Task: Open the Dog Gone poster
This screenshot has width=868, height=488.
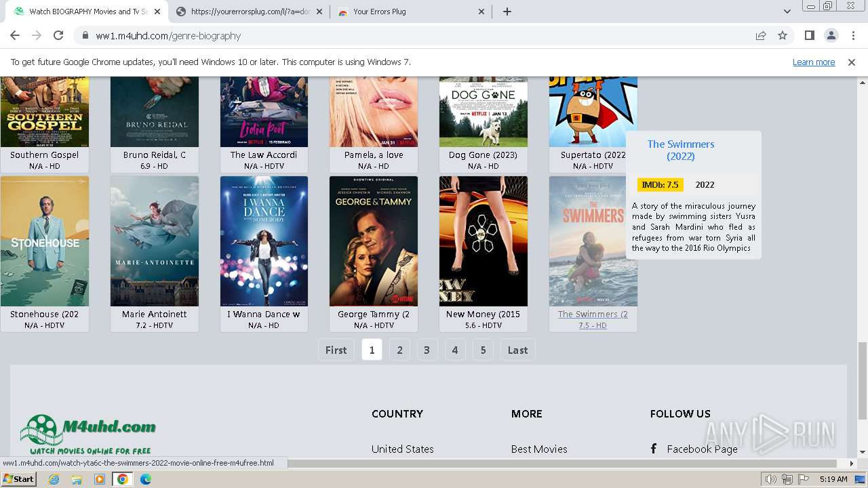Action: click(484, 112)
